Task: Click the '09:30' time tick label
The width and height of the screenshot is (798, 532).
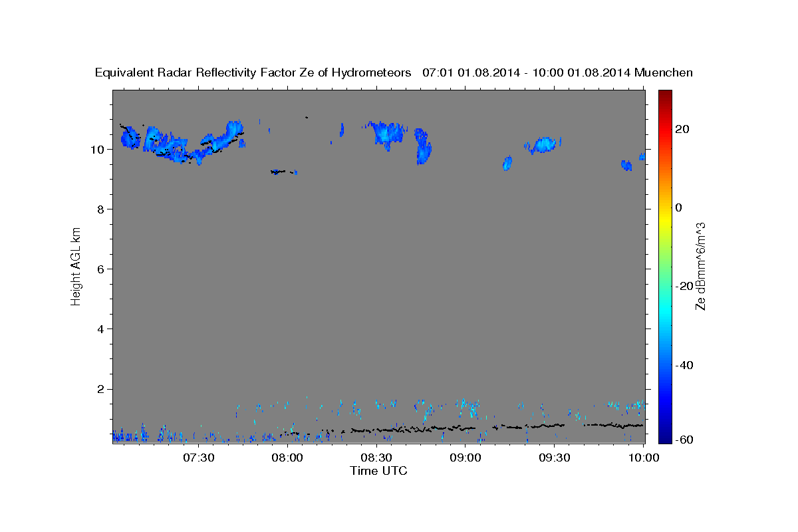Action: [x=555, y=458]
